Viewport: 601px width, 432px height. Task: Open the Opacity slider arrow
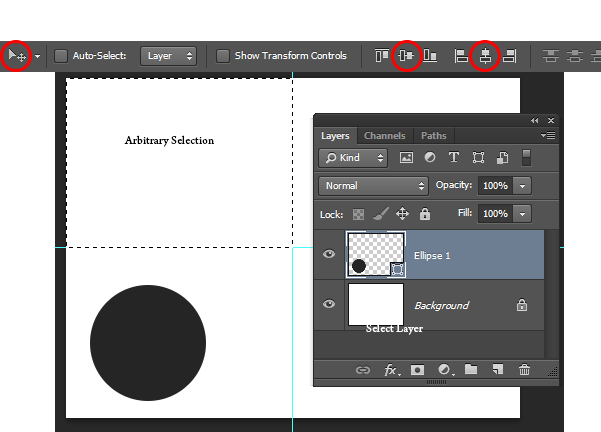[522, 186]
